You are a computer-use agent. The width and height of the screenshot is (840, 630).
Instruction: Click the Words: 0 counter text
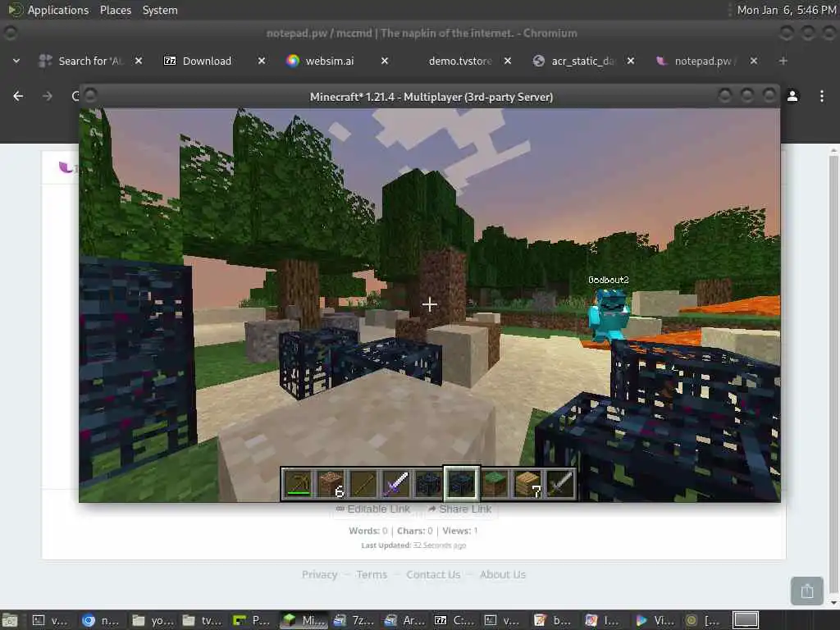(x=368, y=531)
